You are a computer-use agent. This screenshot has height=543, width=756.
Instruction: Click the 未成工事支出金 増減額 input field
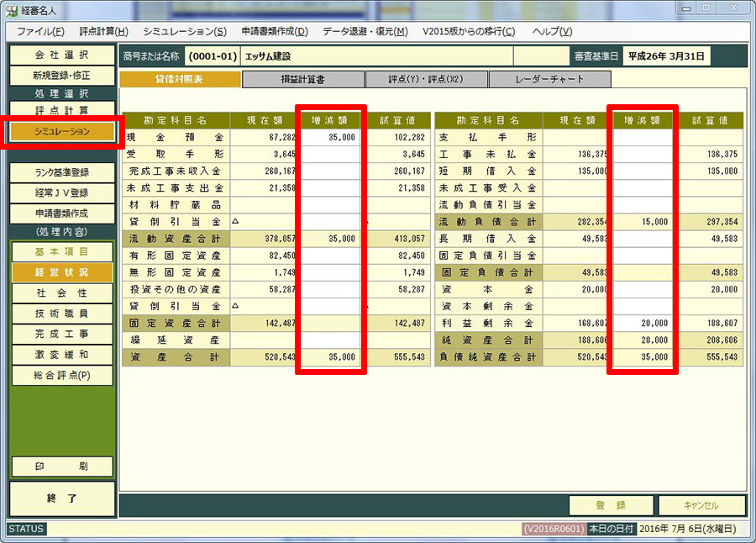tap(329, 188)
